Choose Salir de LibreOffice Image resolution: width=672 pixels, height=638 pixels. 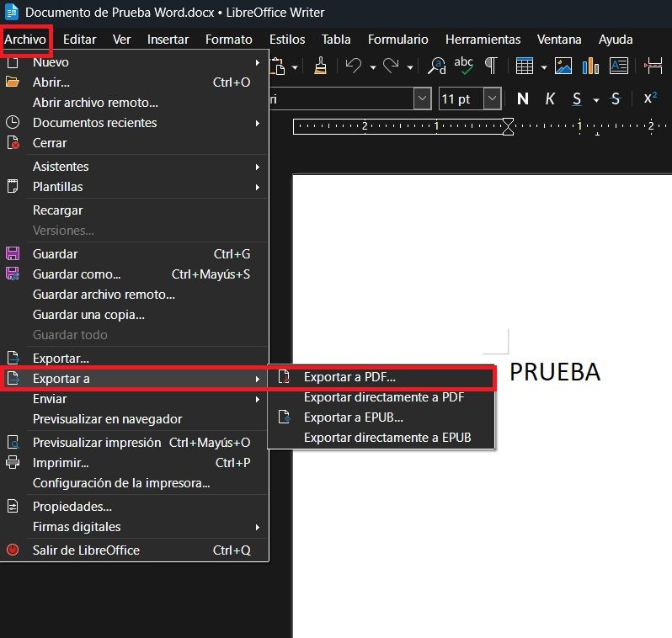click(x=134, y=550)
